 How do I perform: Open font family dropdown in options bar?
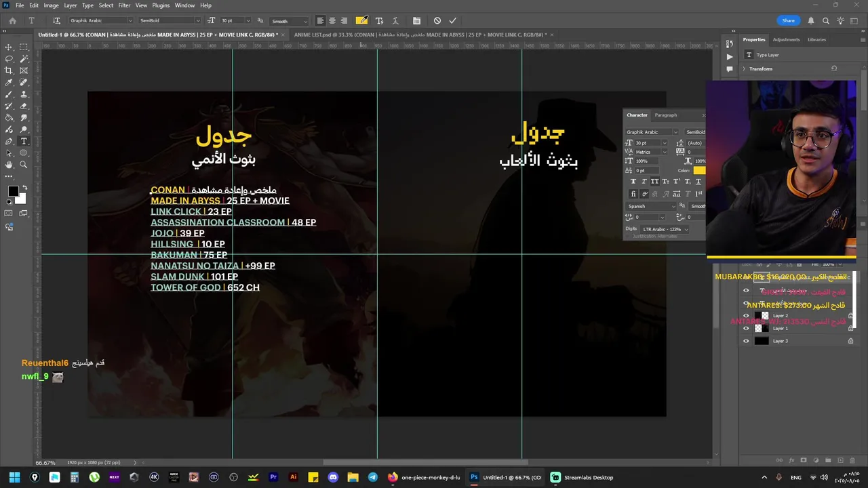[130, 21]
